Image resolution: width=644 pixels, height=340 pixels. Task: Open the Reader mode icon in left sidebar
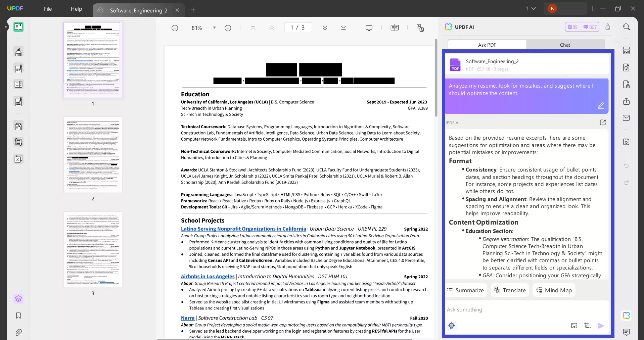(x=18, y=27)
